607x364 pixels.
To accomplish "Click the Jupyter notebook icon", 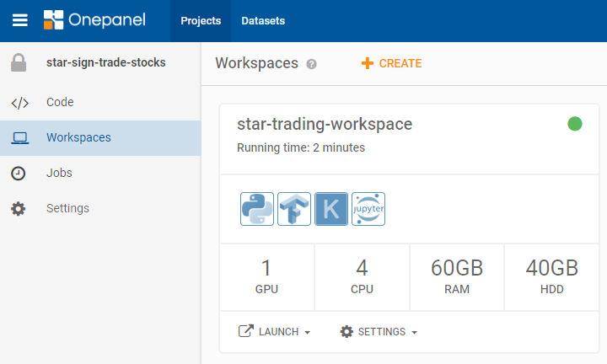I will (x=368, y=209).
